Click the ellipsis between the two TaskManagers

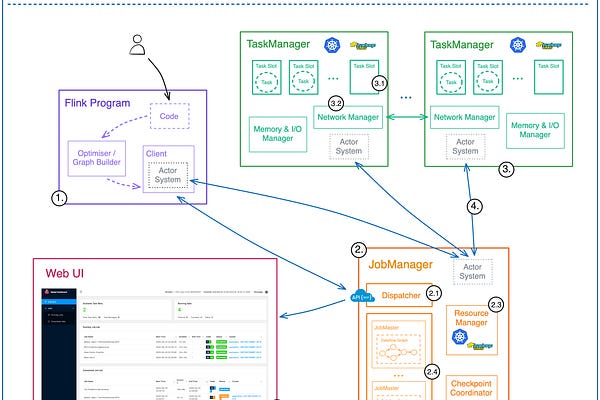pos(406,98)
